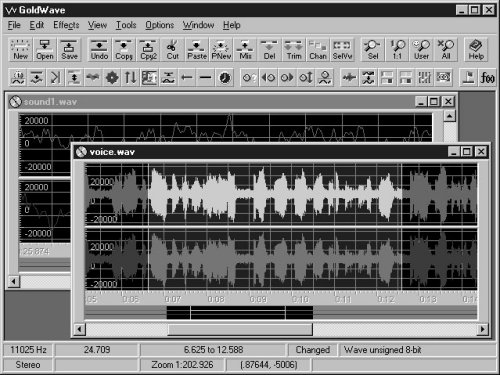The width and height of the screenshot is (500, 375).
Task: Open the Effects menu
Action: (x=66, y=25)
